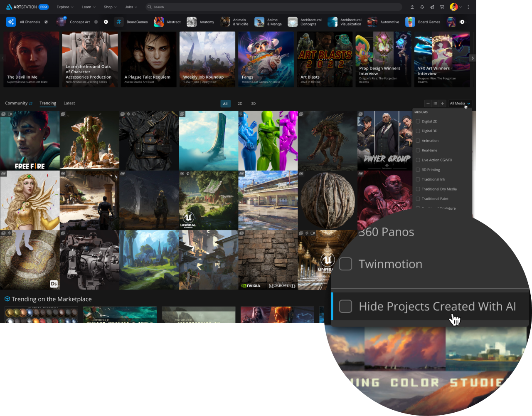
Task: Check the Animation medium
Action: pos(418,141)
